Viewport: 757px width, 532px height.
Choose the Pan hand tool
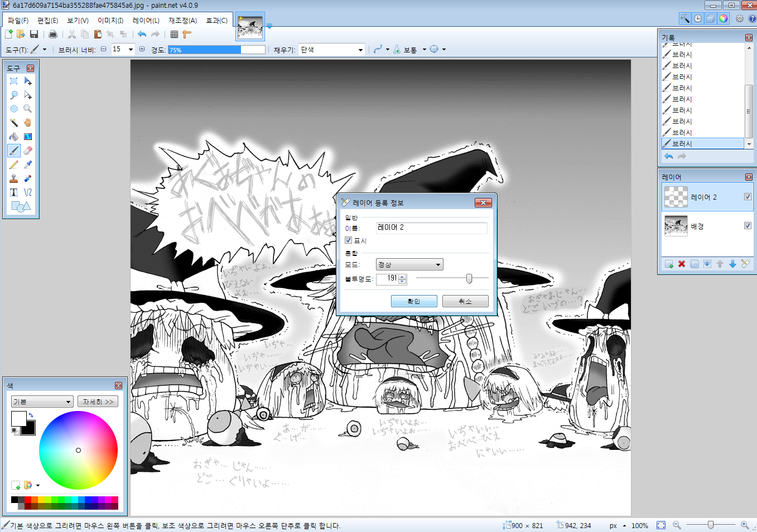(x=28, y=123)
